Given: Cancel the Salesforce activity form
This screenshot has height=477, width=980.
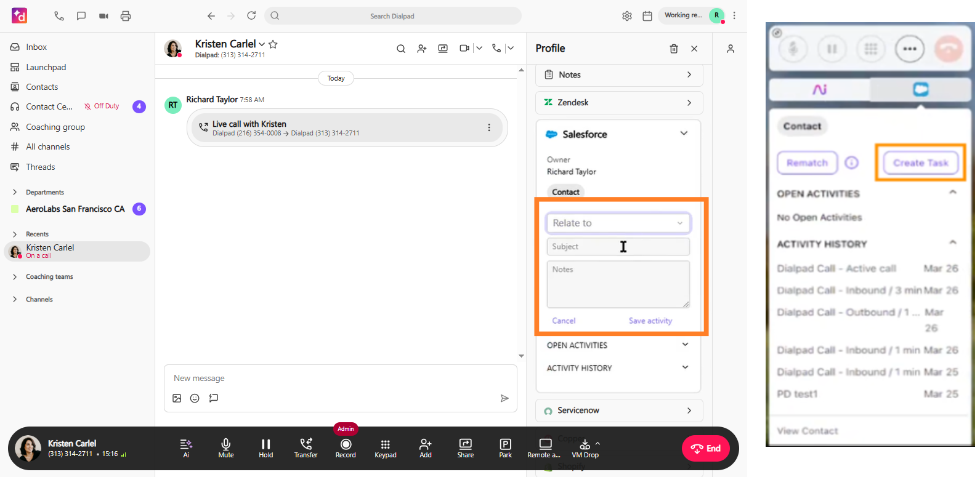Looking at the screenshot, I should tap(564, 321).
